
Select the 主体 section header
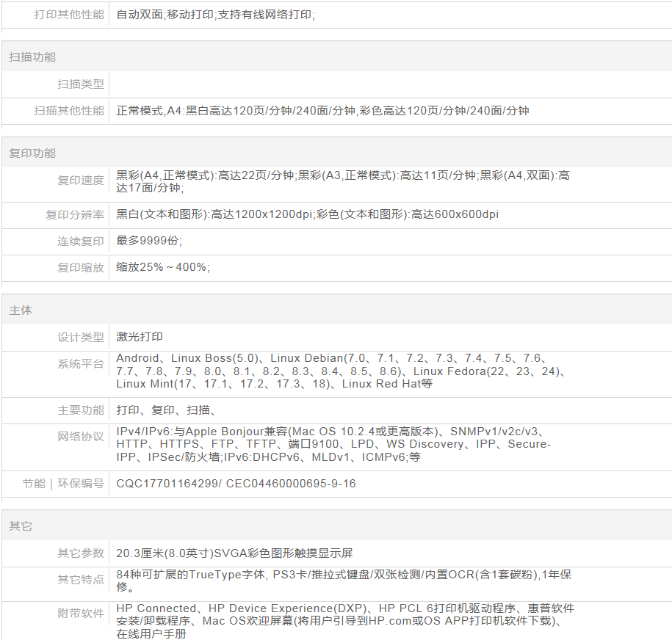click(x=21, y=310)
